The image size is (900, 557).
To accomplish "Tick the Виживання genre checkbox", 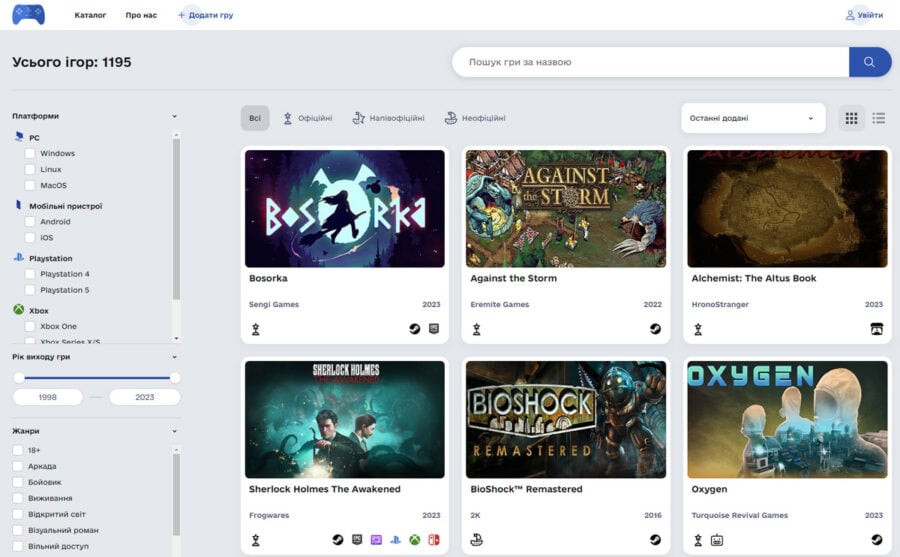I will click(18, 498).
